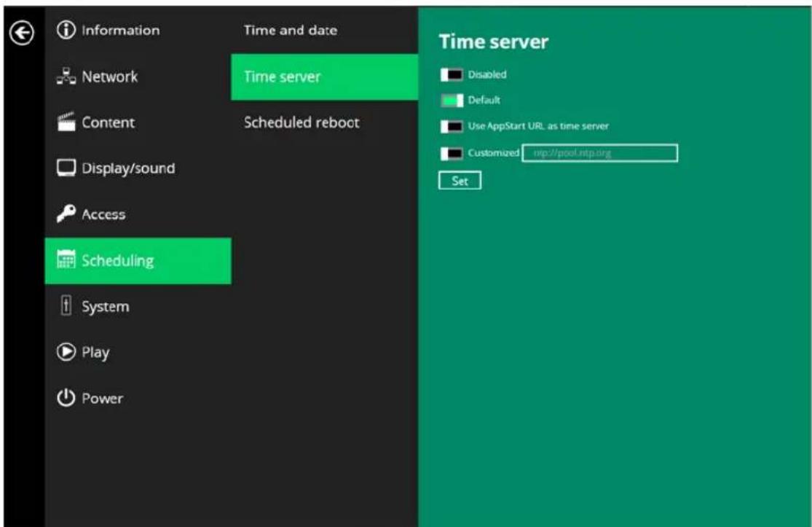Open the Access settings label
Viewport: 812px width, 527px height.
tap(103, 214)
